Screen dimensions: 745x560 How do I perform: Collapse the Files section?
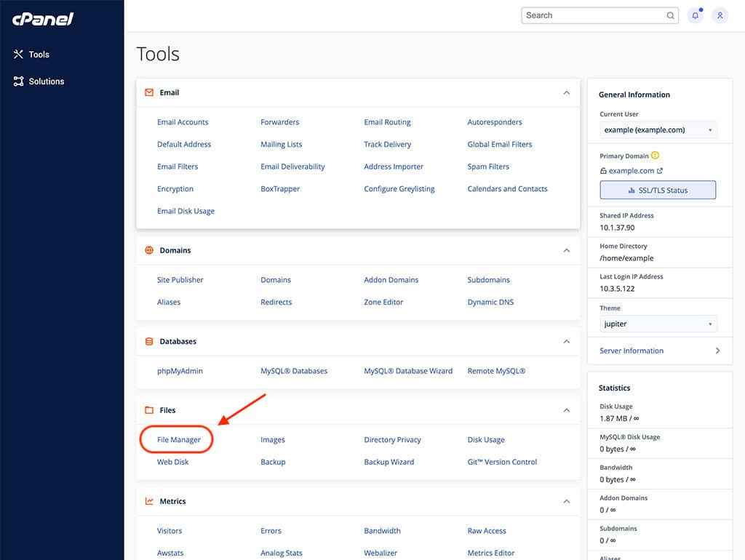(566, 410)
